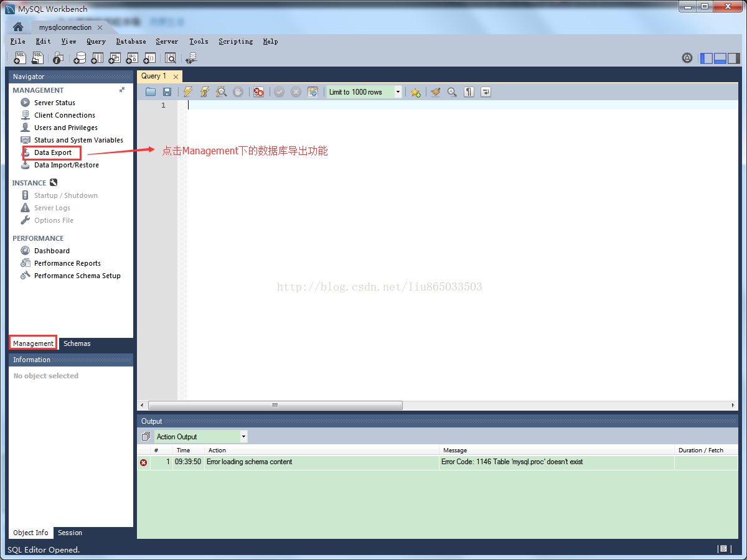Viewport: 747px width, 560px height.
Task: Go to the home screen tab
Action: [x=18, y=27]
